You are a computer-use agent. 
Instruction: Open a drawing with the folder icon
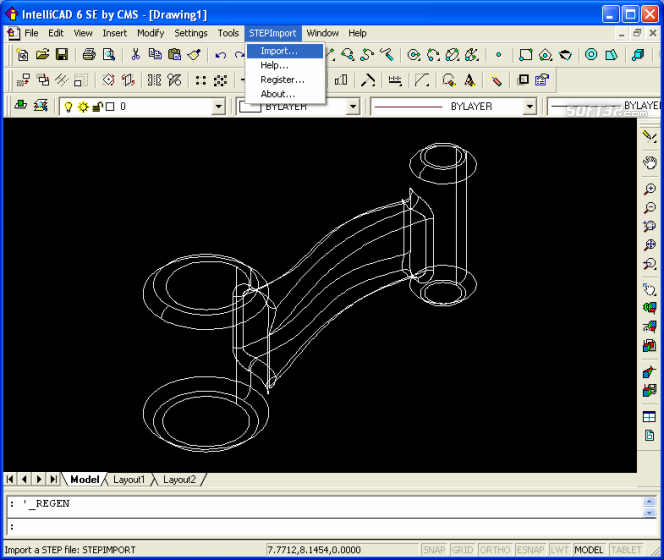pos(42,55)
